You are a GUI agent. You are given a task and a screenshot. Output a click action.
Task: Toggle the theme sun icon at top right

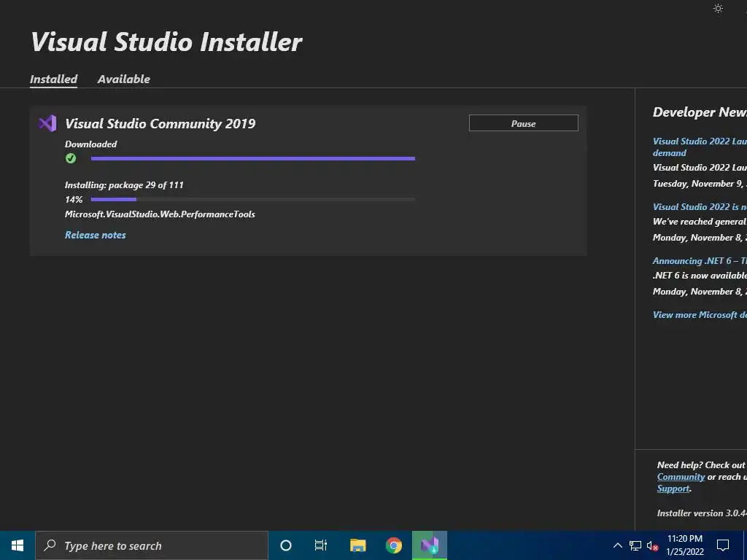click(718, 9)
